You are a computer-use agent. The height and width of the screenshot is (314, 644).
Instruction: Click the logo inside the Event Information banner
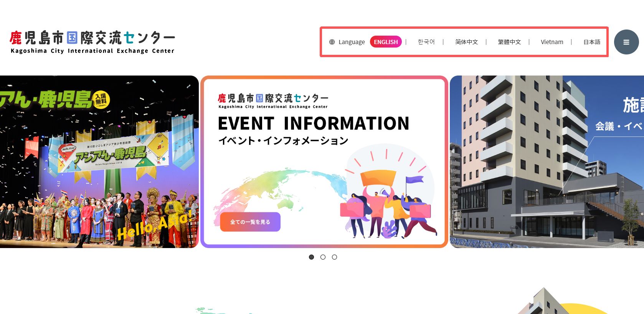tap(273, 101)
